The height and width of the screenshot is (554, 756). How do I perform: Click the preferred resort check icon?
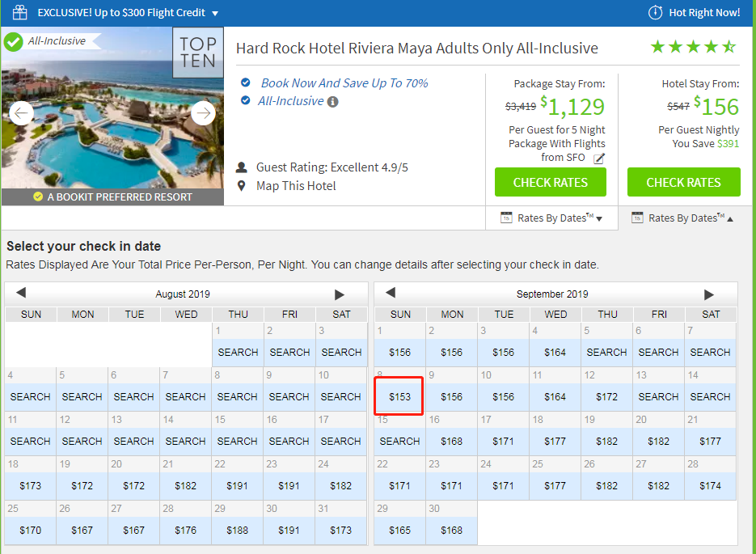(38, 197)
